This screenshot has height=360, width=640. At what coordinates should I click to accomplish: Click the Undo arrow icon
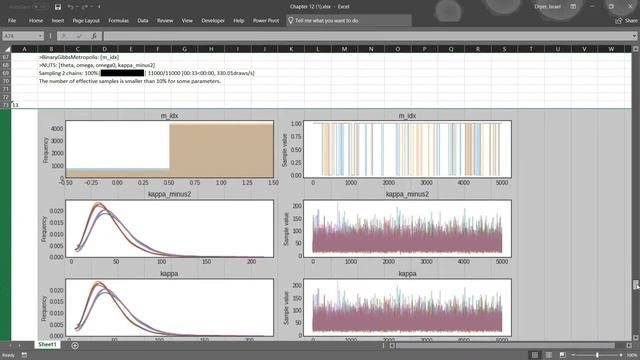tap(70, 7)
